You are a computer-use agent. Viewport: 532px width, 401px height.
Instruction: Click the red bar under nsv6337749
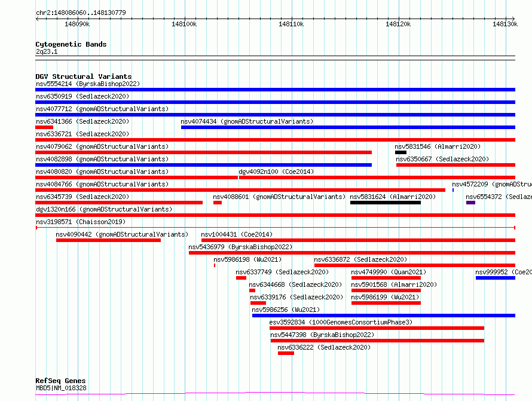(x=241, y=278)
